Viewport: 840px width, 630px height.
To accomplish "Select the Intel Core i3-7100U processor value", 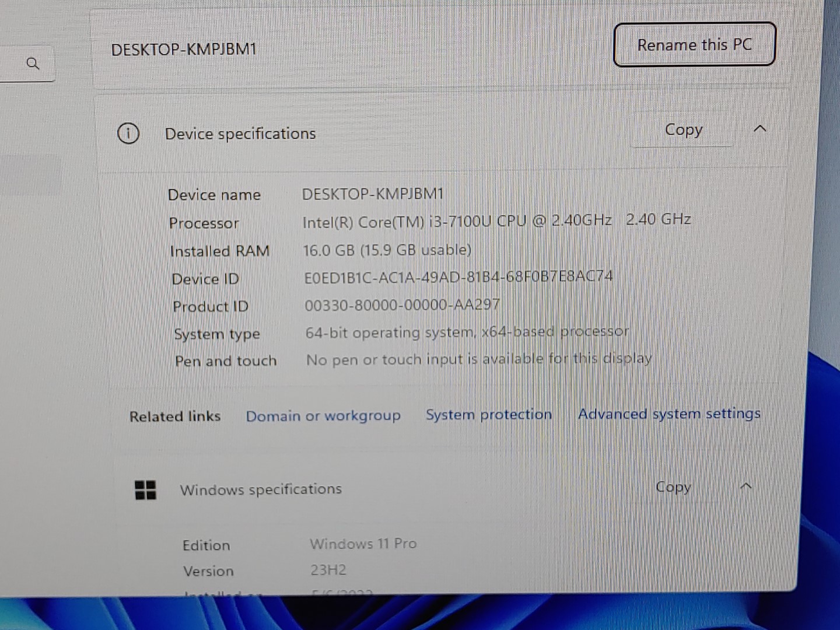I will [496, 220].
